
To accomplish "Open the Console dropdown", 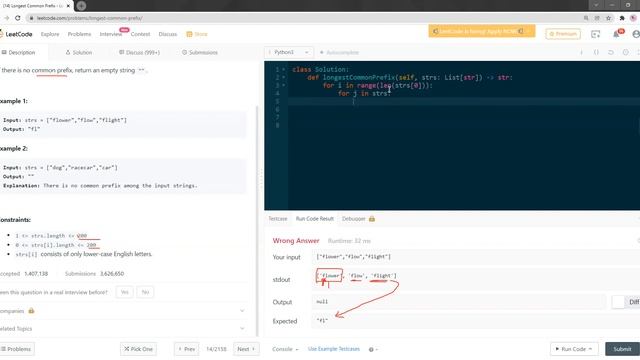I will coord(285,349).
